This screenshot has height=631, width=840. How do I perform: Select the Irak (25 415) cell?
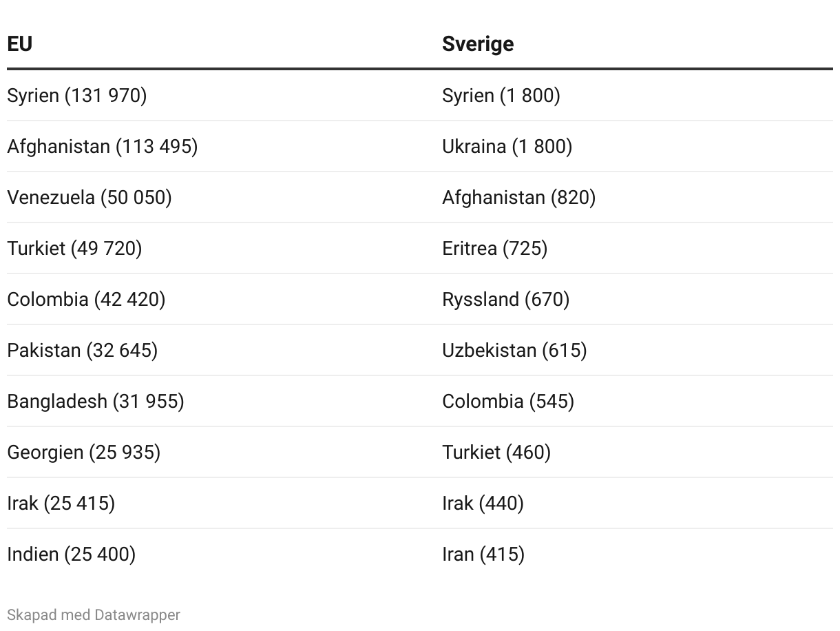(x=61, y=503)
